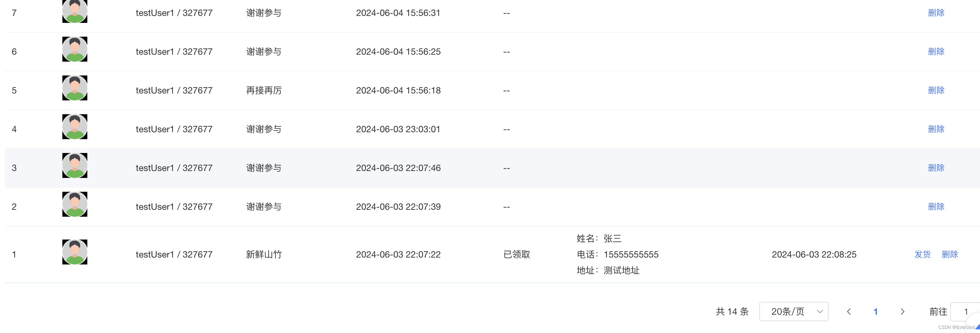The image size is (980, 333).
Task: Delete the row 2 record
Action: point(936,206)
